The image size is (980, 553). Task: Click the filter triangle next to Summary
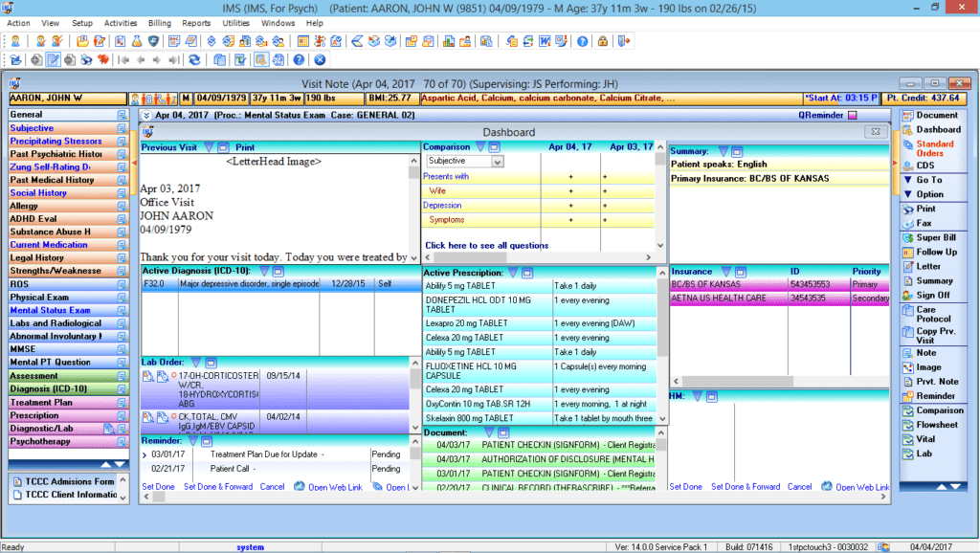point(724,151)
